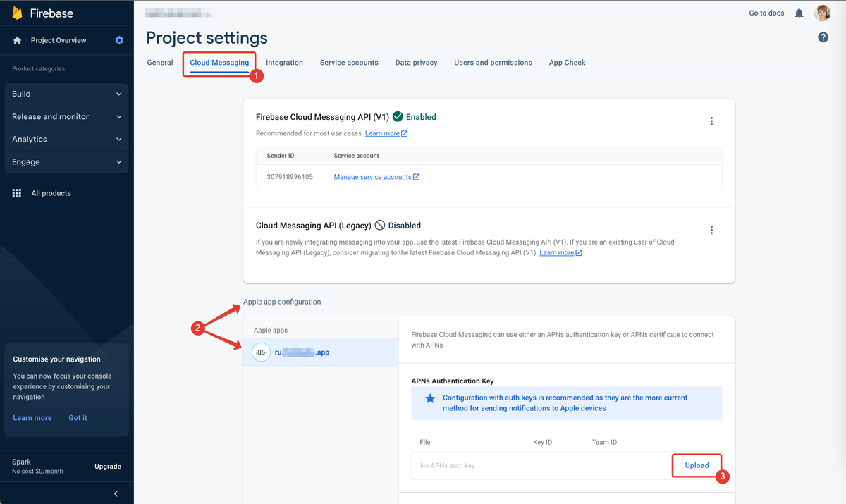Open Legacy Cloud Messaging API options menu
The height and width of the screenshot is (504, 846).
coord(711,230)
